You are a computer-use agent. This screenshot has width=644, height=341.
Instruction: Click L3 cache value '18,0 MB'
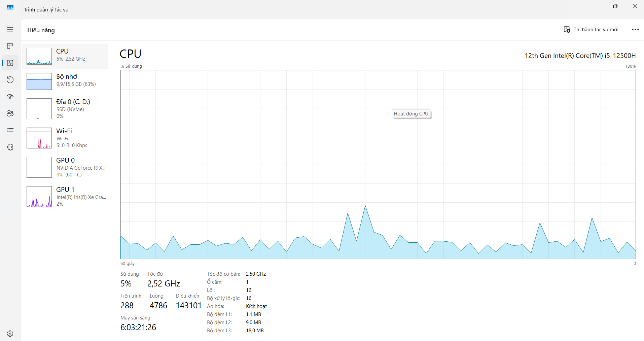255,331
